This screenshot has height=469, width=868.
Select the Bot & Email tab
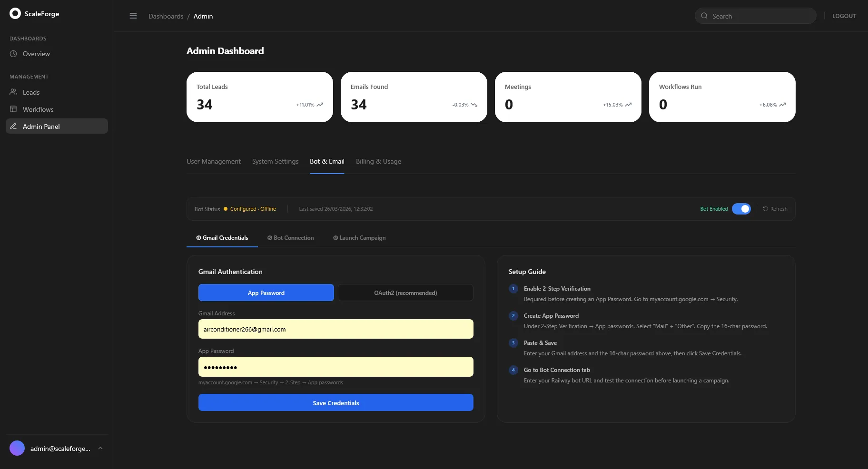[327, 161]
